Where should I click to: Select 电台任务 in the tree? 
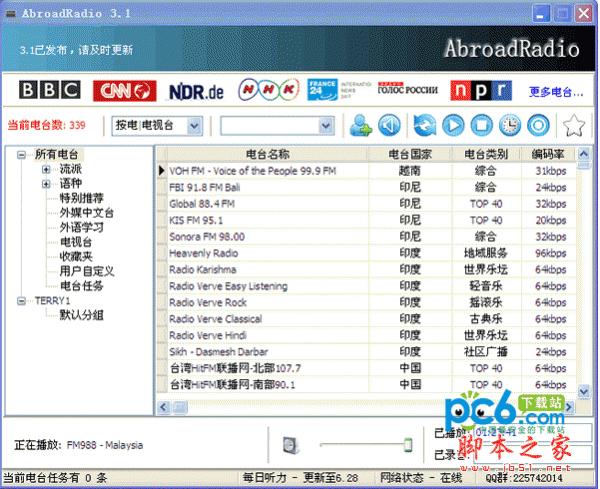(82, 286)
